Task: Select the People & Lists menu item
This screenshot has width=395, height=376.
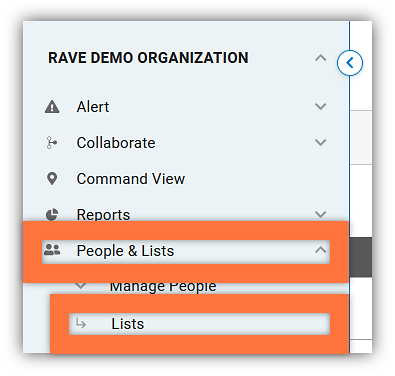Action: coord(125,251)
